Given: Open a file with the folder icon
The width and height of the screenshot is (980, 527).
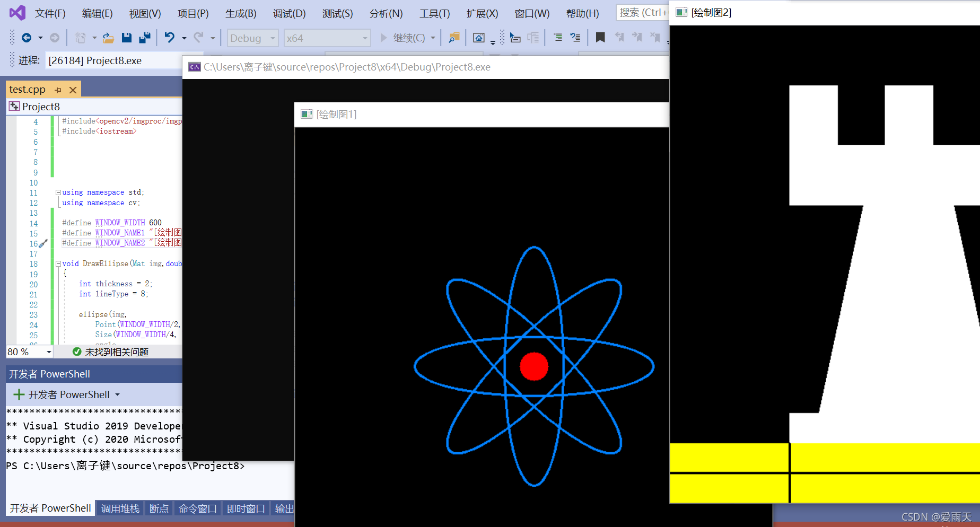Looking at the screenshot, I should 108,38.
